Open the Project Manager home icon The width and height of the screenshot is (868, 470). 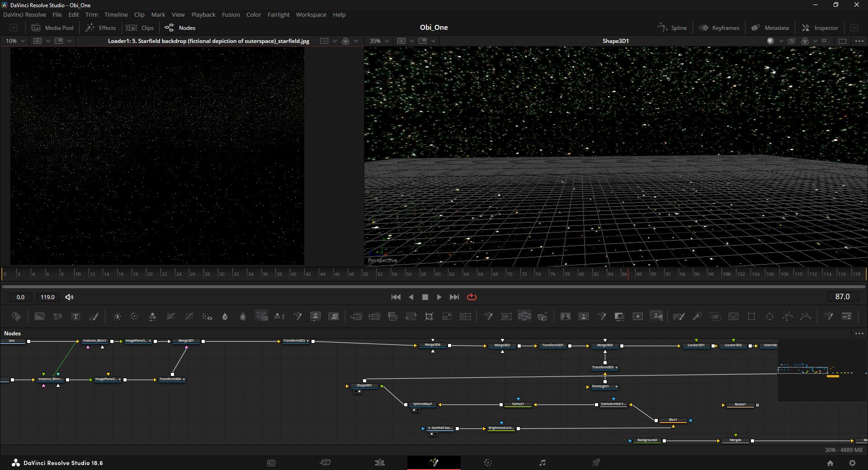[830, 463]
